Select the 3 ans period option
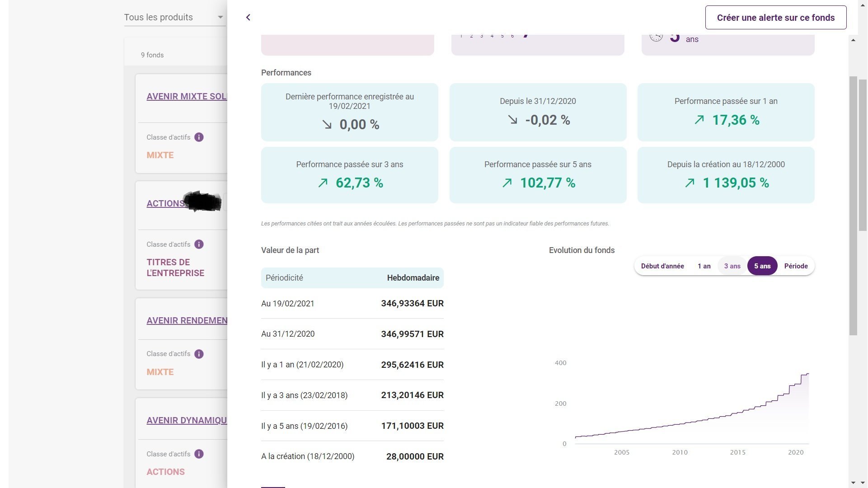Screen dimensions: 868x488 tap(732, 266)
